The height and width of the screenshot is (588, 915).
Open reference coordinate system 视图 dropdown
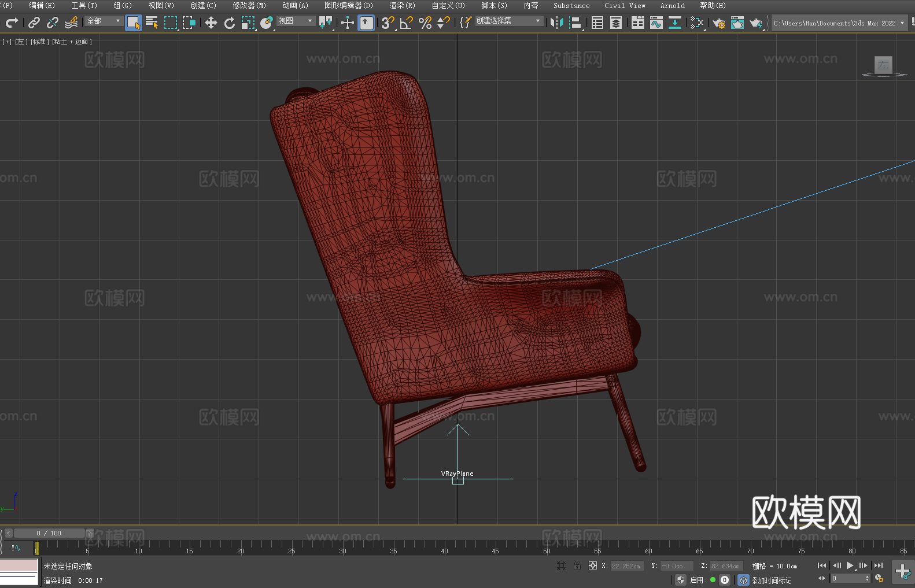point(296,21)
